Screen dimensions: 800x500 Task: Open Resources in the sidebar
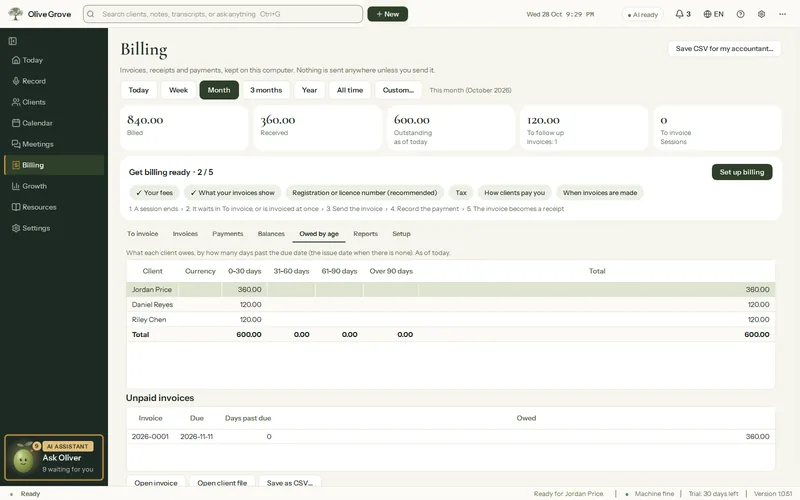(54, 207)
